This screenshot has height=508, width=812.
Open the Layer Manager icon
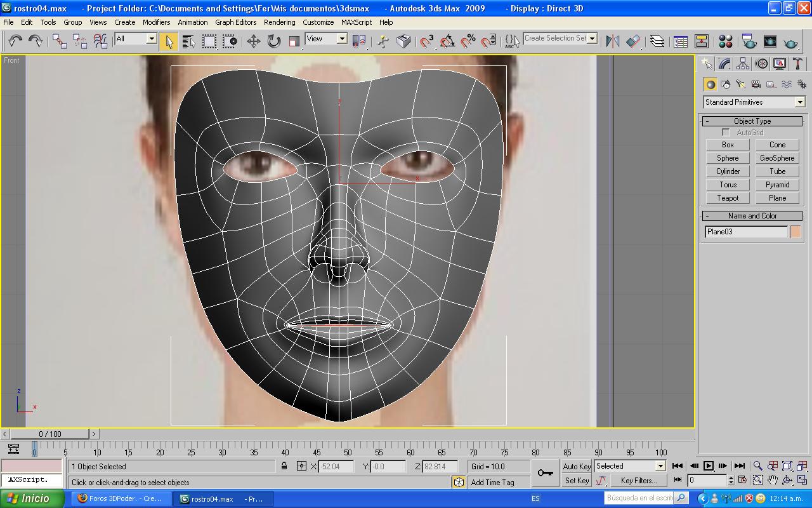pyautogui.click(x=657, y=41)
